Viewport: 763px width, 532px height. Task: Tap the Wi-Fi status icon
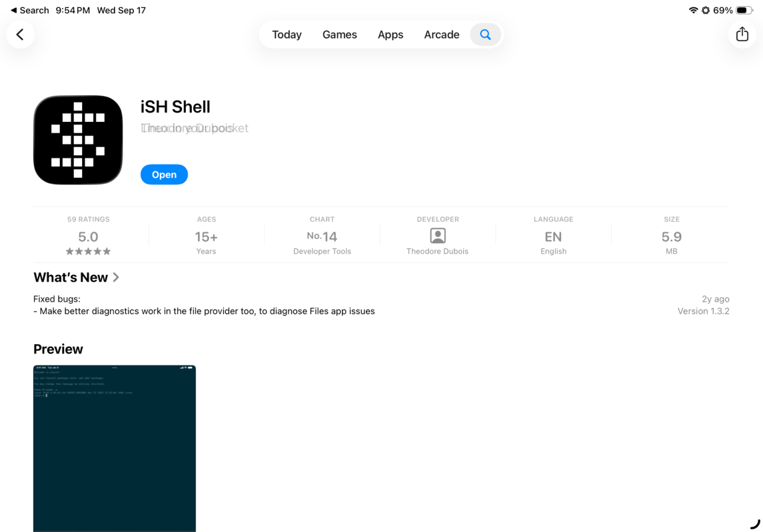pos(694,10)
